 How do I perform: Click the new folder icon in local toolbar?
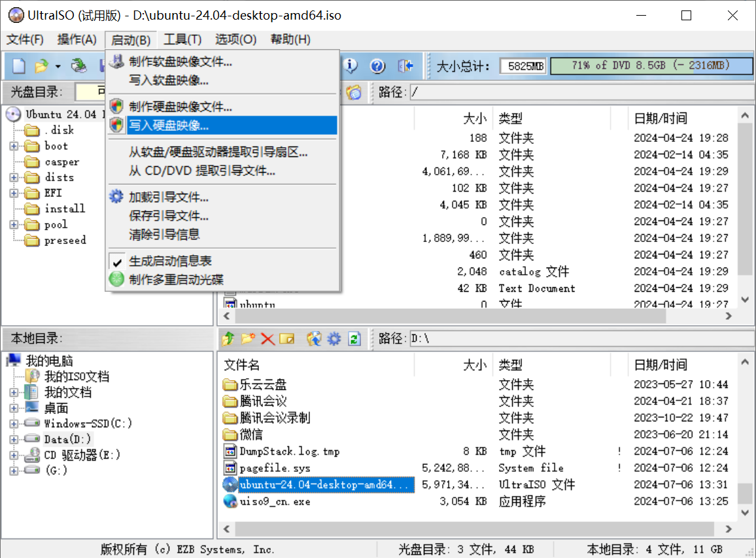pos(248,339)
